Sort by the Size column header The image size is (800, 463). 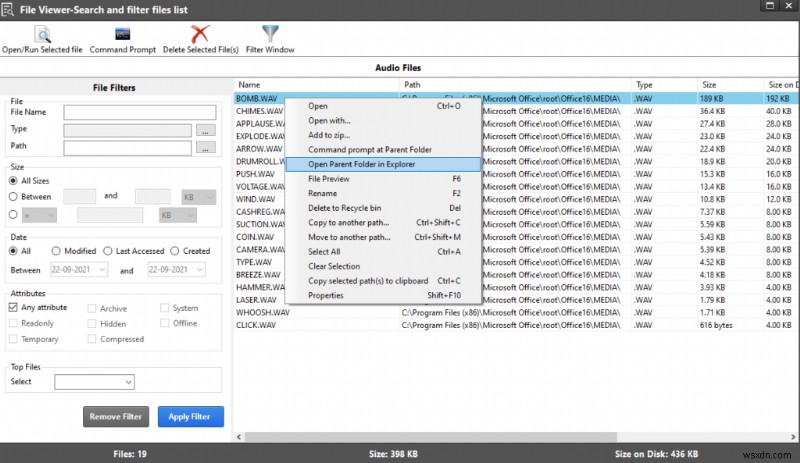point(730,85)
